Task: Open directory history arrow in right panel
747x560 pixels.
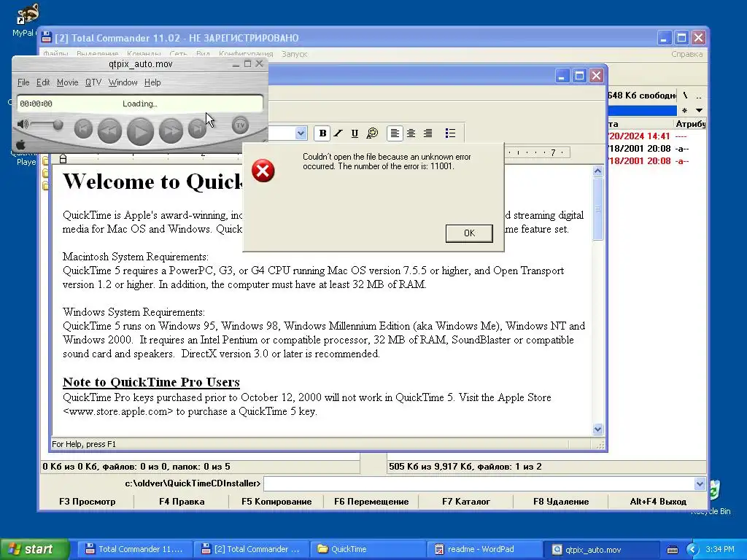Action: coord(699,111)
